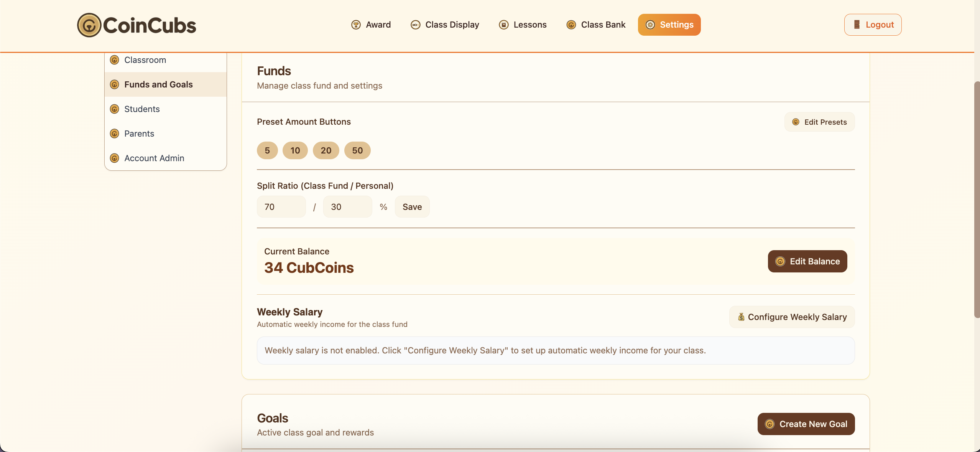
Task: Click the class fund percentage field showing 70
Action: [281, 207]
